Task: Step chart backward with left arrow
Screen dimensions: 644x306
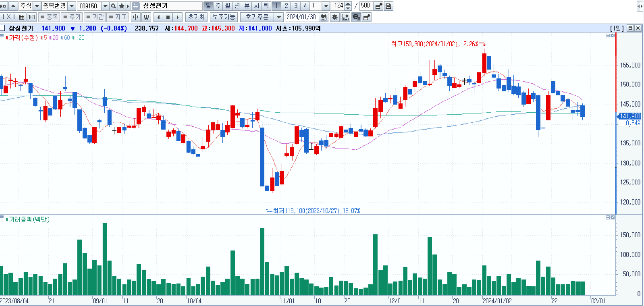Action: pos(158,17)
